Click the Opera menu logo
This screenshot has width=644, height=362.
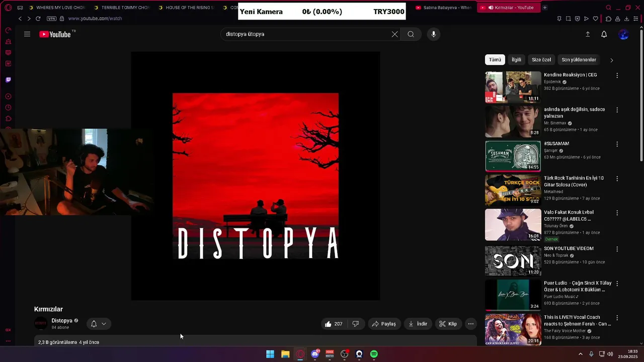tap(8, 8)
